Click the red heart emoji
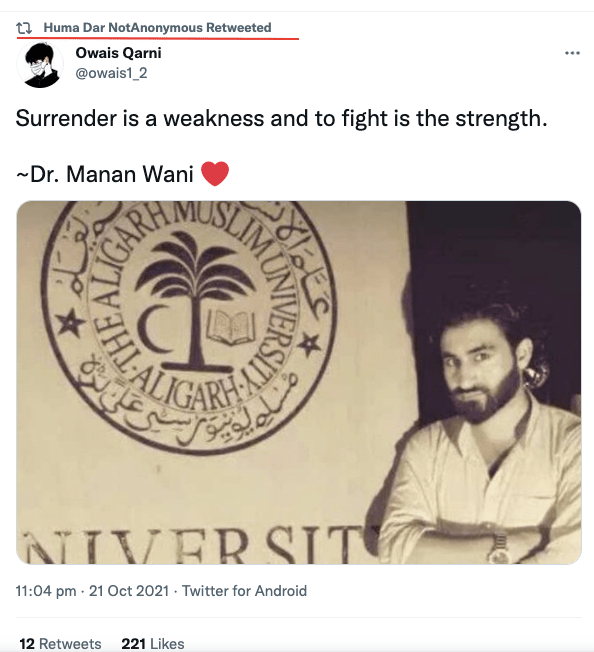Screen dimensions: 594x652 pos(215,173)
